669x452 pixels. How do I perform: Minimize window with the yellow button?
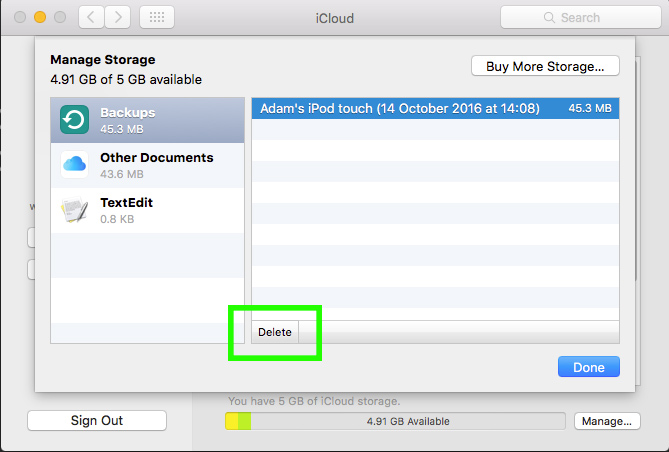point(40,17)
